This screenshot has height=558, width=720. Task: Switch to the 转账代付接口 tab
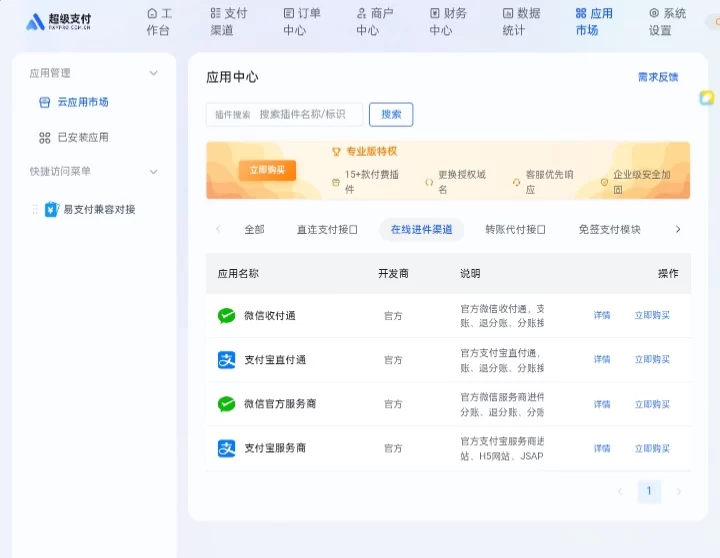point(515,230)
